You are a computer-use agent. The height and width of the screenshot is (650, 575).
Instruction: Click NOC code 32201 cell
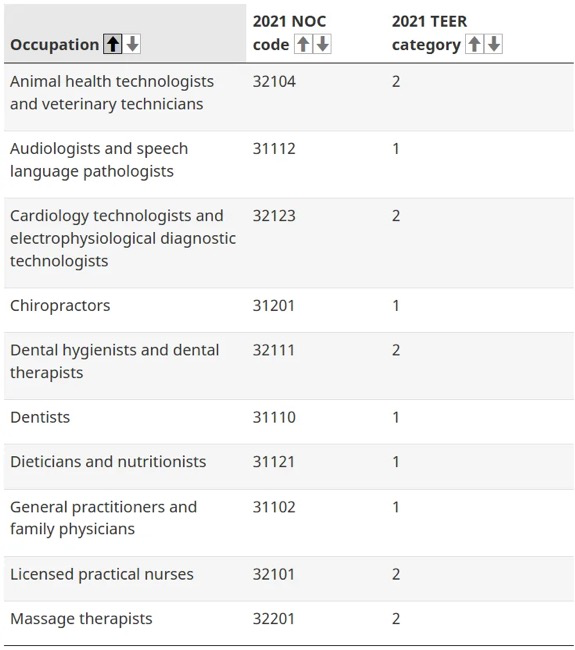pos(274,619)
